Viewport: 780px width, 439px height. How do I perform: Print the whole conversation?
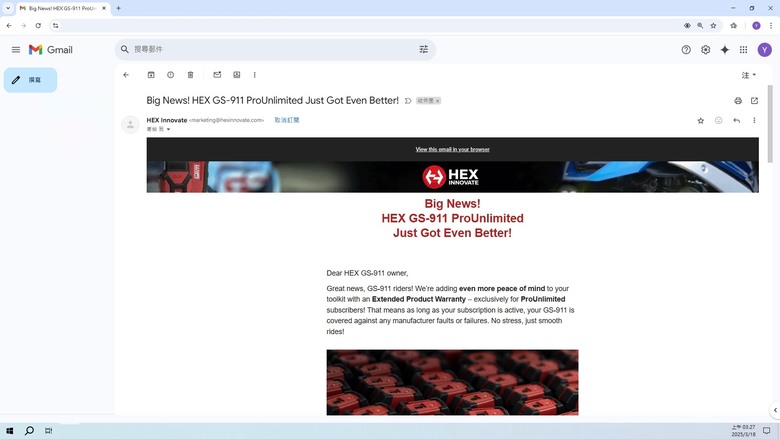coord(738,100)
